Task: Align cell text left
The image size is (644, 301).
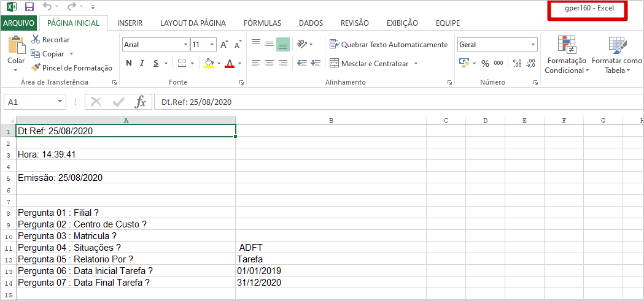Action: [x=256, y=63]
